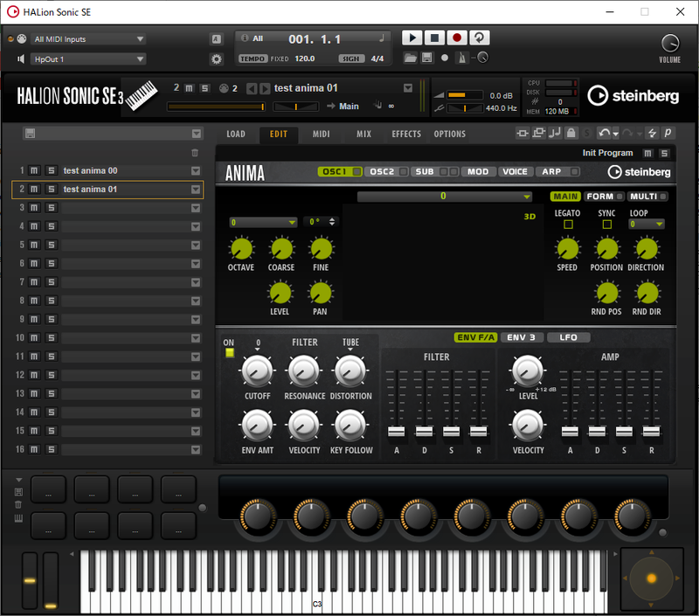Viewport: 699px width, 616px height.
Task: Load next program with right arrow
Action: coord(265,89)
